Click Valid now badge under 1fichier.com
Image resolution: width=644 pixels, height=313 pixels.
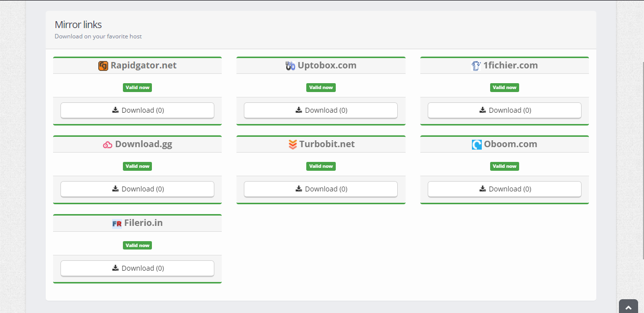click(504, 88)
